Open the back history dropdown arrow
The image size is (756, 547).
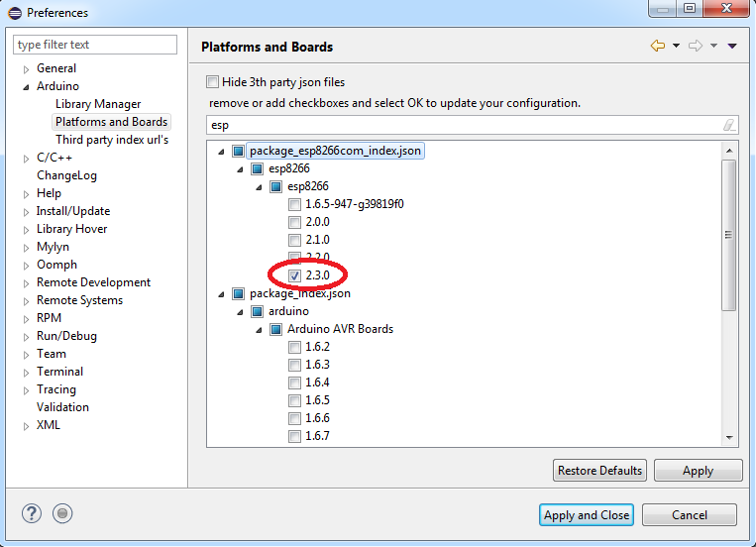pyautogui.click(x=676, y=47)
